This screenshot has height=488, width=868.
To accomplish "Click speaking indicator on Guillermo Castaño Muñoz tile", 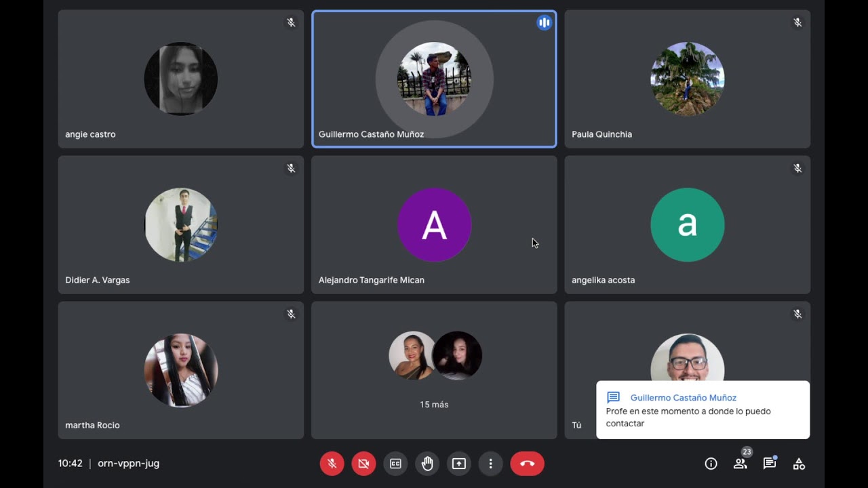I will (x=544, y=22).
